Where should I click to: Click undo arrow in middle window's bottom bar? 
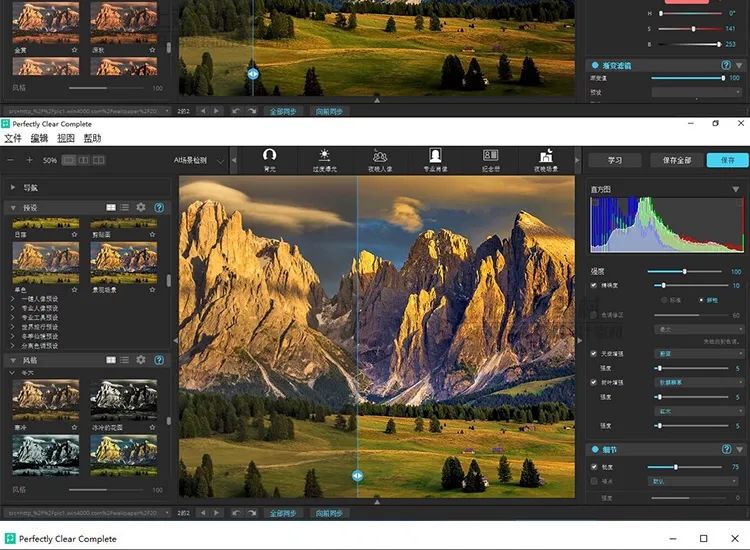pos(236,513)
